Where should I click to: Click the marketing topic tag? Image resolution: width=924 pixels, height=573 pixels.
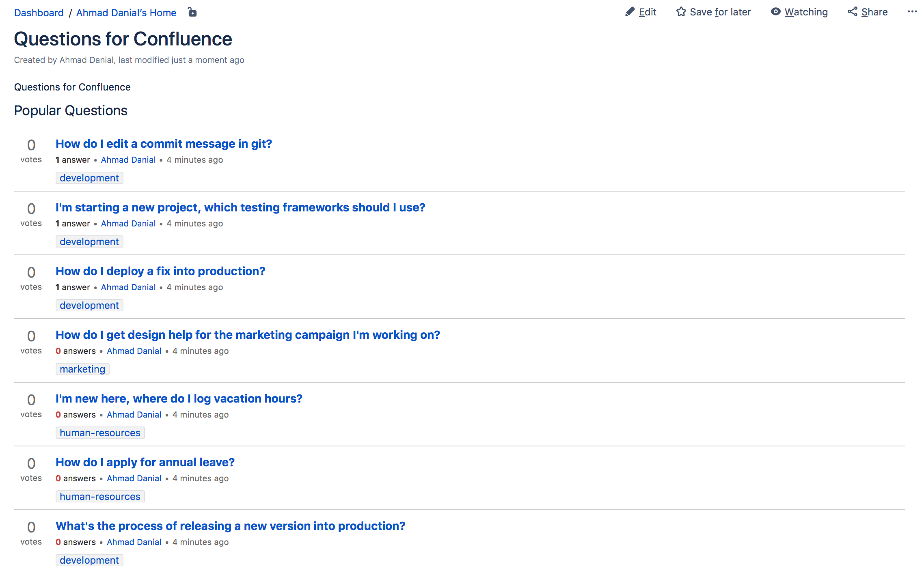pos(82,369)
